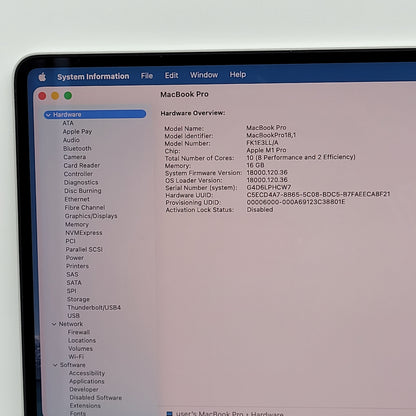Screen dimensions: 416x416
Task: Click the Hardware UUID value
Action: [318, 194]
